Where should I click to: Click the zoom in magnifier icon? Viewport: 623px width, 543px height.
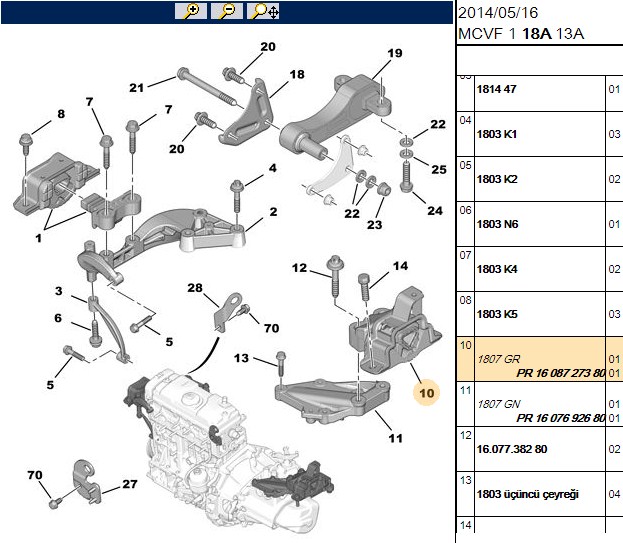click(x=191, y=11)
